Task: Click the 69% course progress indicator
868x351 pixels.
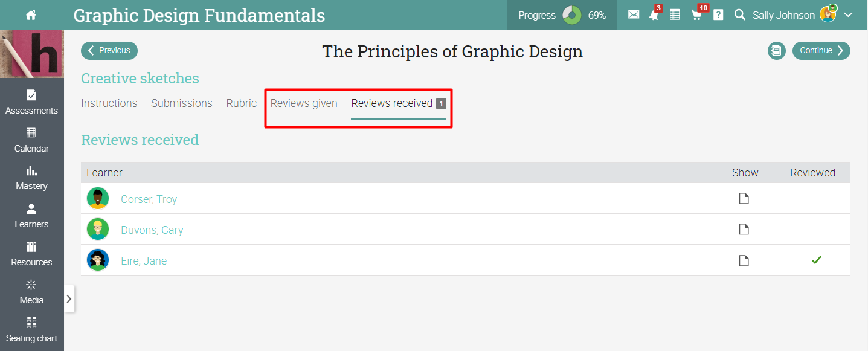Action: point(562,15)
